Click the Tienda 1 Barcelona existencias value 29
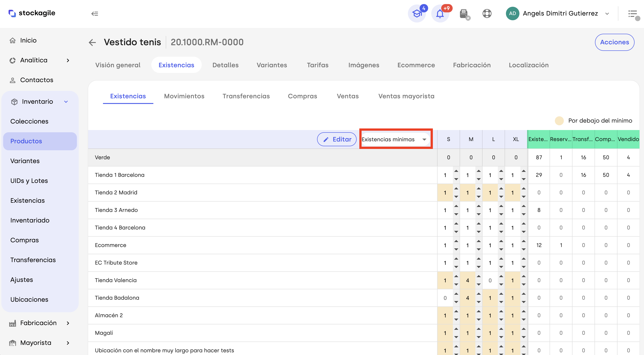Image resolution: width=644 pixels, height=355 pixels. [x=539, y=175]
